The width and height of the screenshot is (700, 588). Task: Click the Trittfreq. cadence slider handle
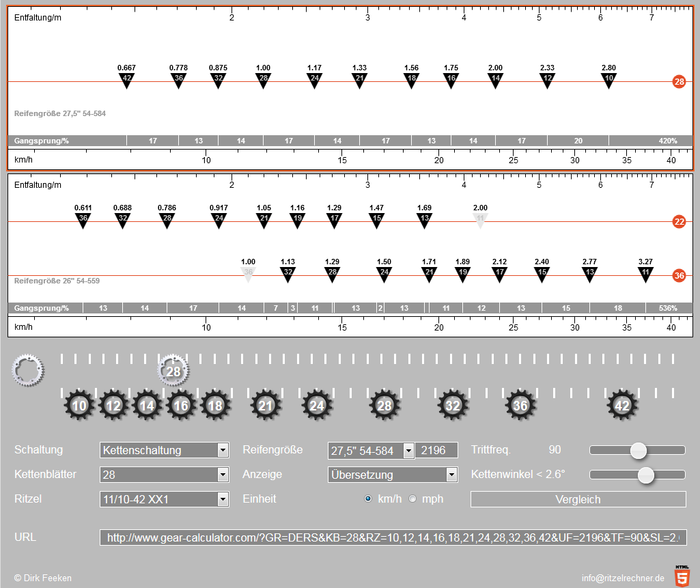tap(639, 450)
